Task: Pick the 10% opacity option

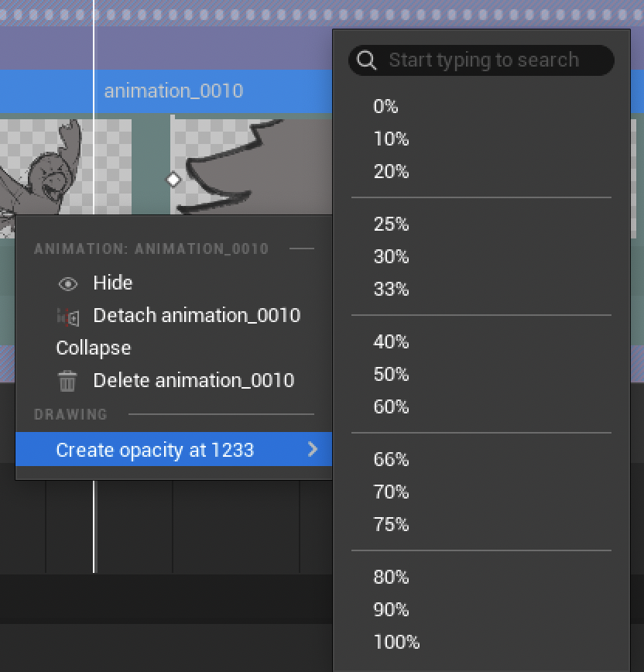Action: tap(391, 139)
